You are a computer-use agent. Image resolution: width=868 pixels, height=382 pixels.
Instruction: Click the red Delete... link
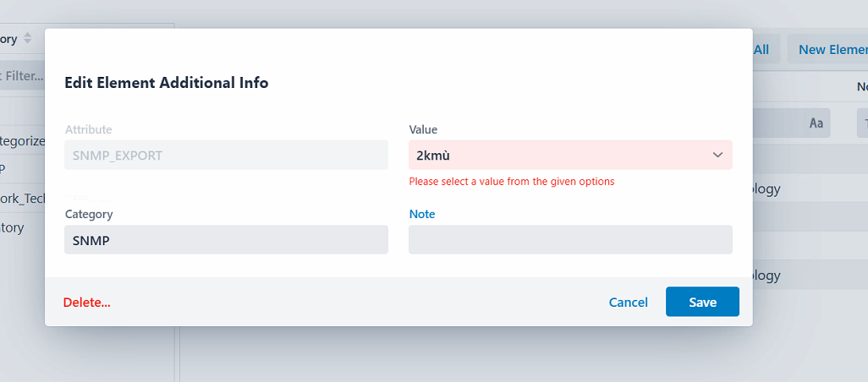86,303
